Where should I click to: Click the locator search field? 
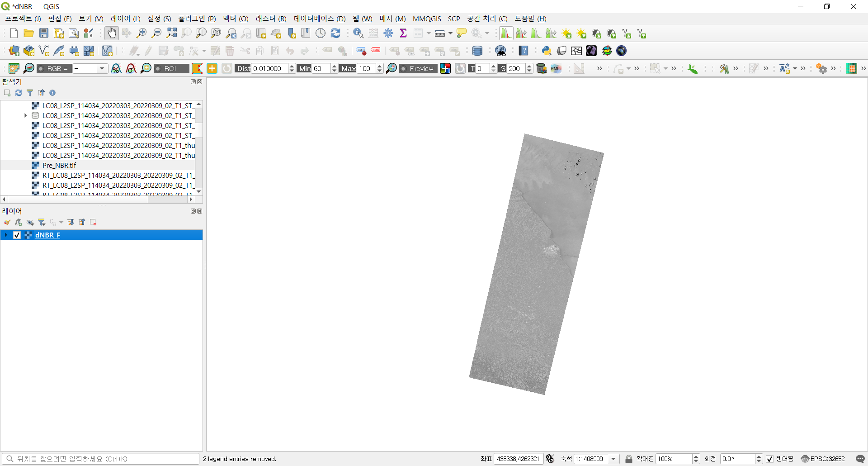[x=100, y=459]
